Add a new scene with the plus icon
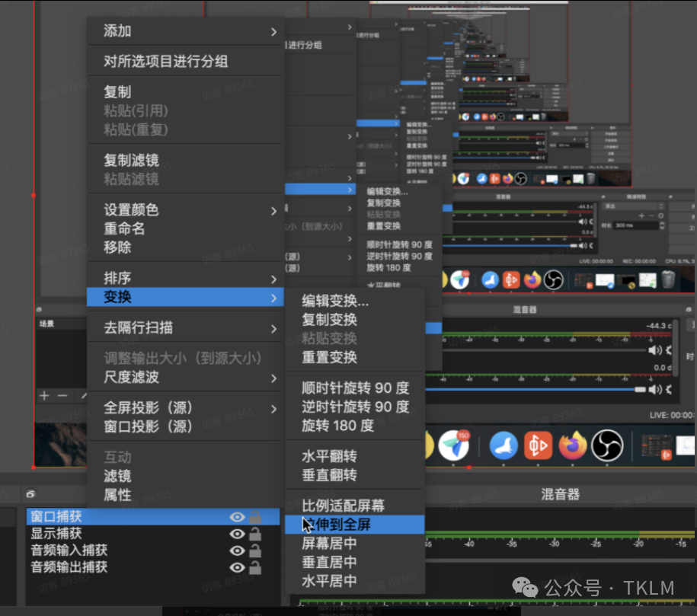 [x=43, y=395]
